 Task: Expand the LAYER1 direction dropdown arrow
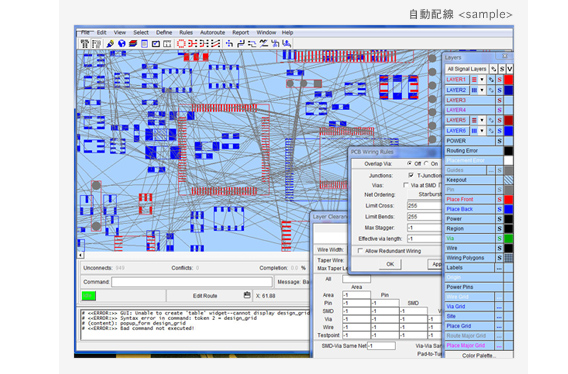(482, 79)
